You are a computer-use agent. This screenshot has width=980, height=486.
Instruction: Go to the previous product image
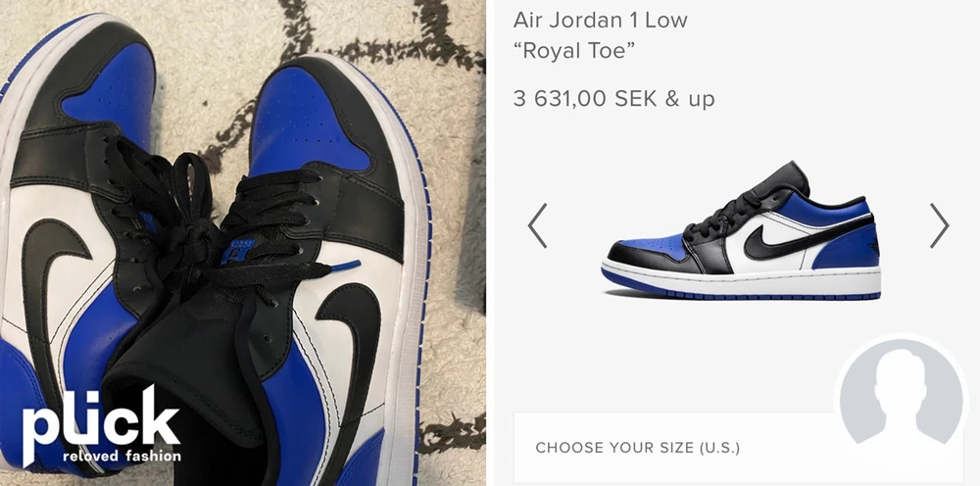537,225
